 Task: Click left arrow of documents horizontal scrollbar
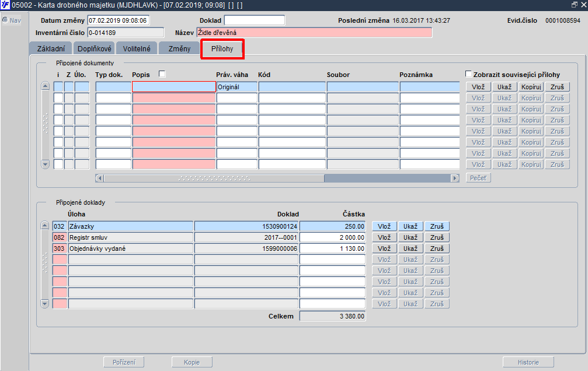coord(99,178)
